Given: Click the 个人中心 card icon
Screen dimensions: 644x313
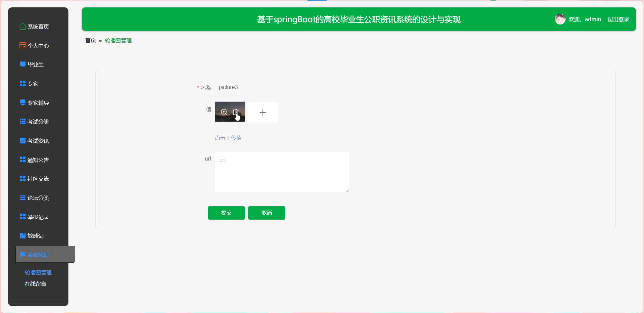Looking at the screenshot, I should coord(22,45).
